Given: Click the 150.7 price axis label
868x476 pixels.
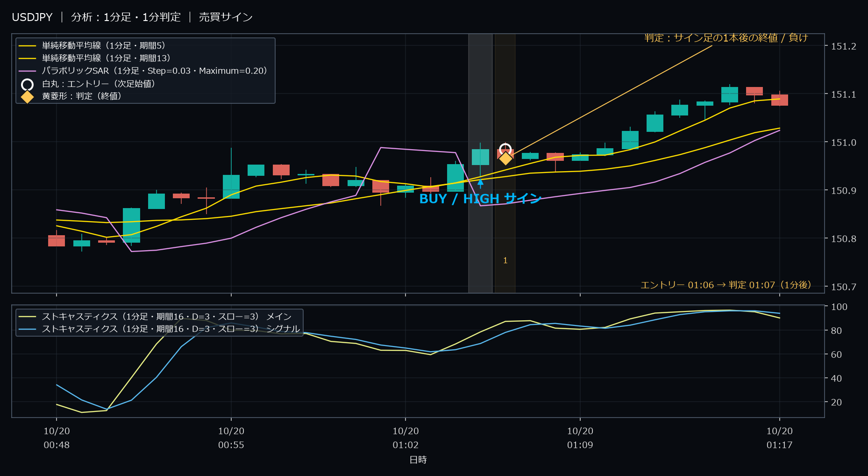Looking at the screenshot, I should [x=844, y=287].
